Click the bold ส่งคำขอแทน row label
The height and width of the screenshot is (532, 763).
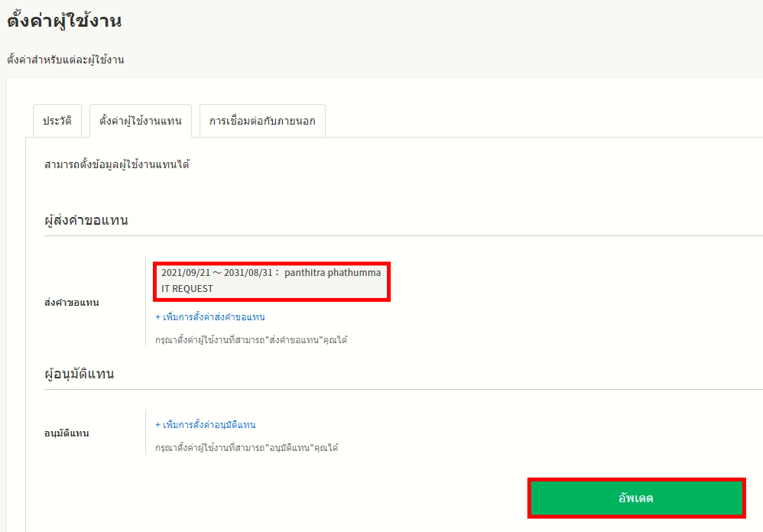click(x=72, y=303)
